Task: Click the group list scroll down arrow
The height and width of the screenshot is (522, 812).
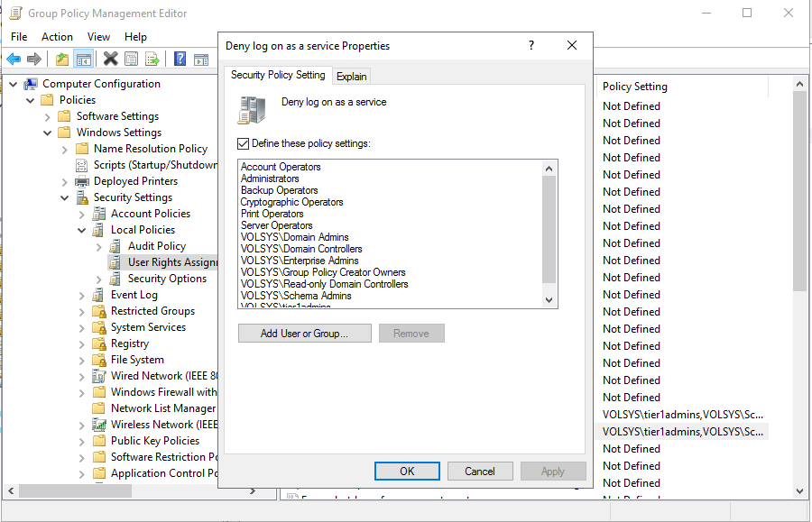Action: click(549, 300)
